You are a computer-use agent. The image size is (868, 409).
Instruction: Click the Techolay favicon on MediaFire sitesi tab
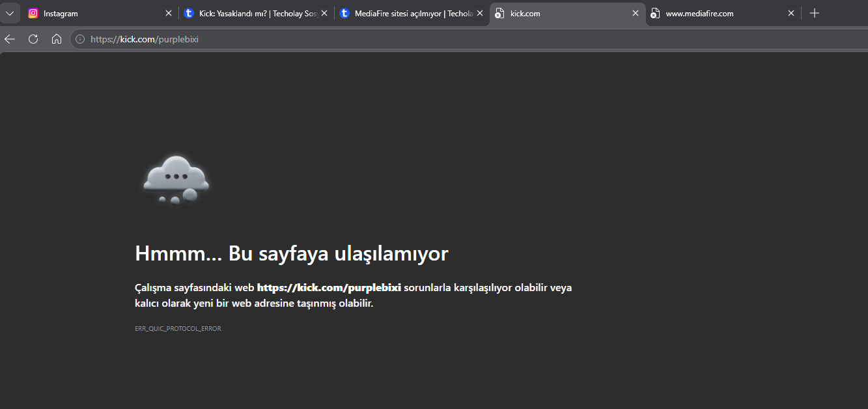(x=344, y=13)
